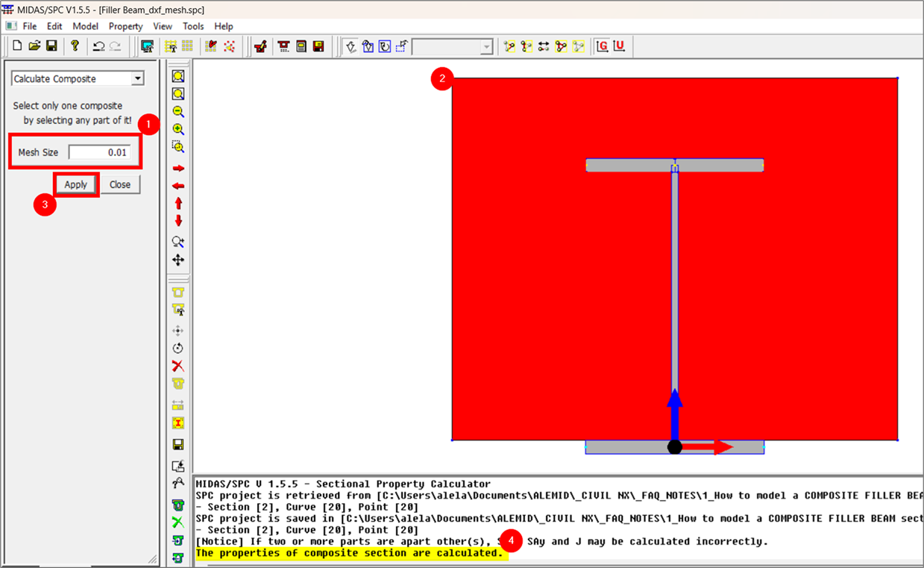Open the Calculate Composite dropdown
The width and height of the screenshot is (924, 568).
(137, 79)
